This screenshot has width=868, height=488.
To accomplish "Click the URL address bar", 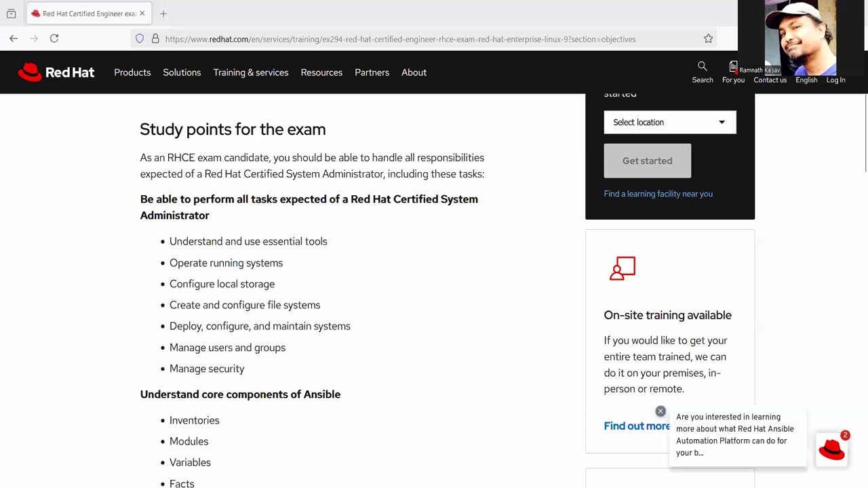I will [x=420, y=39].
